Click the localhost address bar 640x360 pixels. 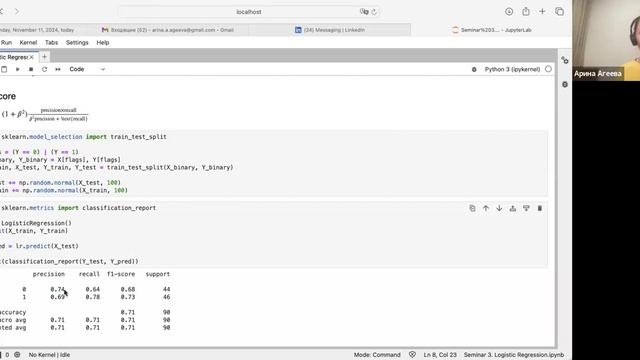(249, 12)
